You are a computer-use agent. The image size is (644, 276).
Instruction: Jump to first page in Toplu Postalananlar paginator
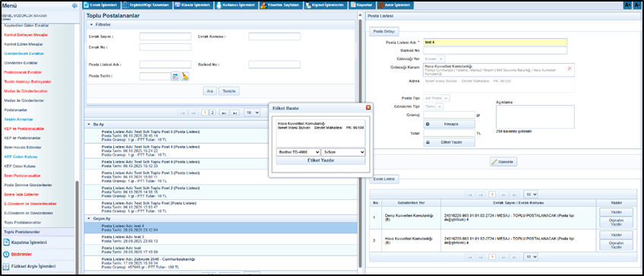click(183, 113)
